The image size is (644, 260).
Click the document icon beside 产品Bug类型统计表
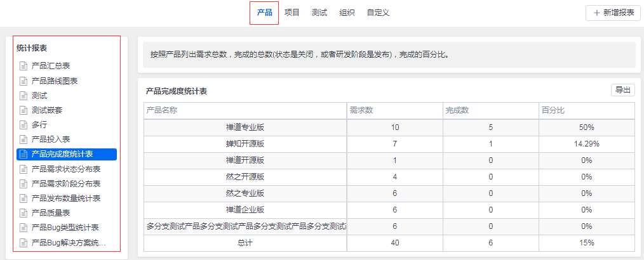23,228
